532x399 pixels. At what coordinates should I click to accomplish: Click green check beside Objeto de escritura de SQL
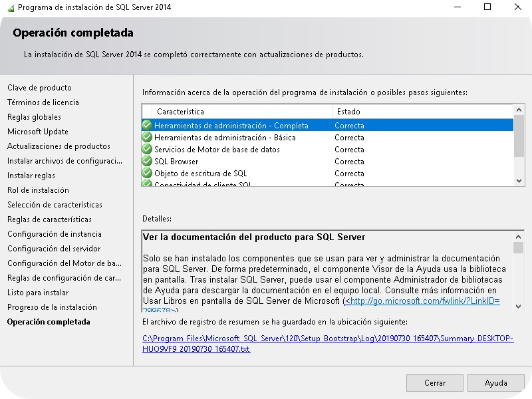click(x=147, y=174)
